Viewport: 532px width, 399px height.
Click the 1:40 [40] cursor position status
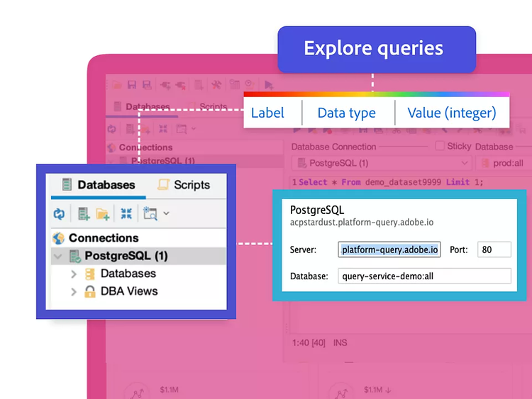tap(309, 343)
